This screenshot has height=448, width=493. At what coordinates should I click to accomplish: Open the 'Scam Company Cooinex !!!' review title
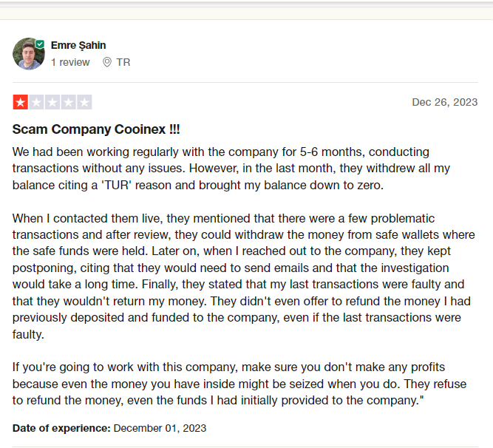96,129
